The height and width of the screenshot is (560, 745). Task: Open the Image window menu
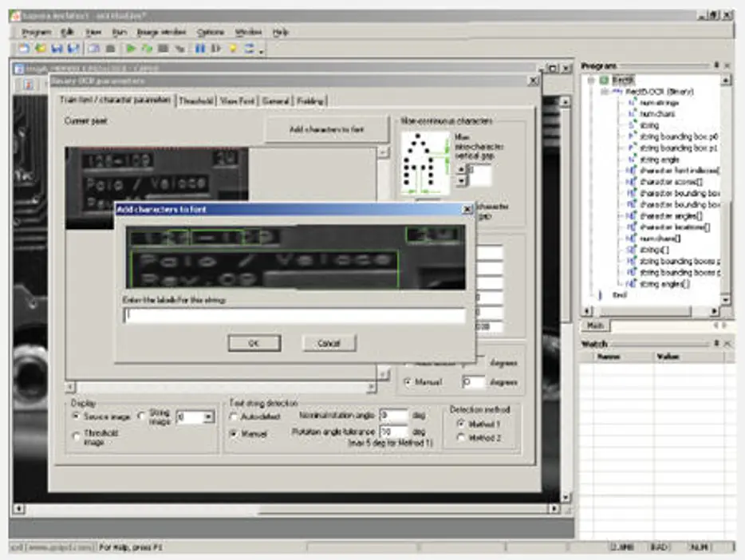(x=161, y=32)
